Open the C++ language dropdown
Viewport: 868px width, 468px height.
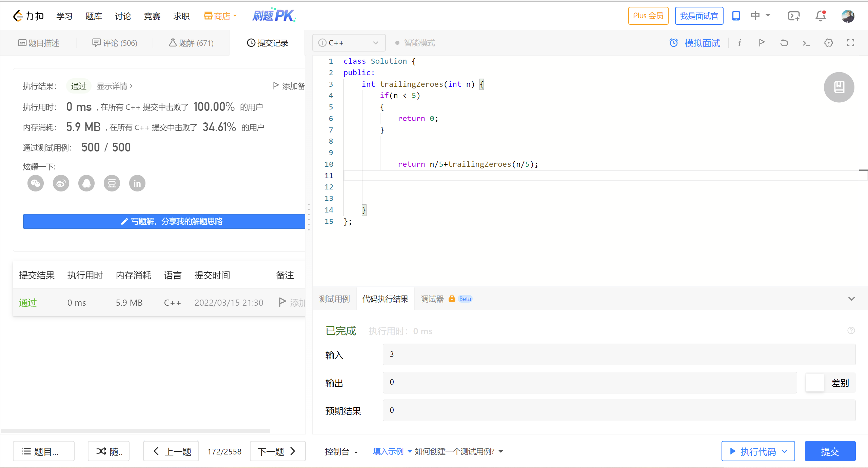[x=349, y=43]
